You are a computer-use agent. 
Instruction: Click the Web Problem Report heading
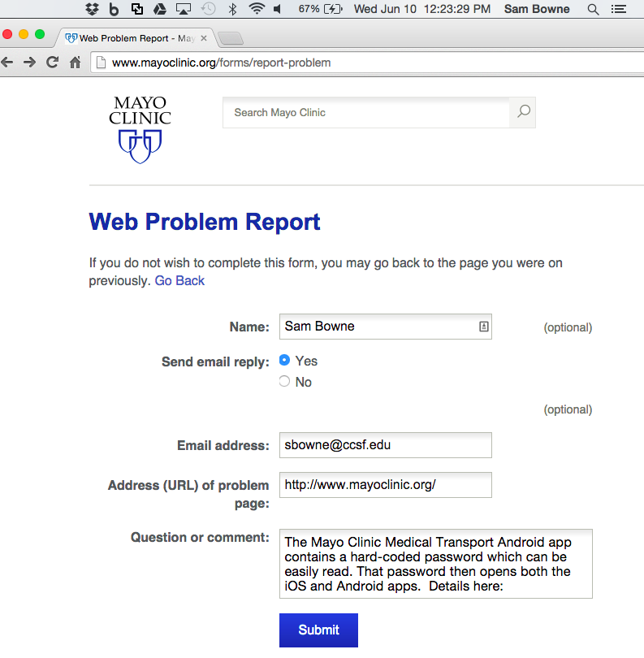[205, 222]
